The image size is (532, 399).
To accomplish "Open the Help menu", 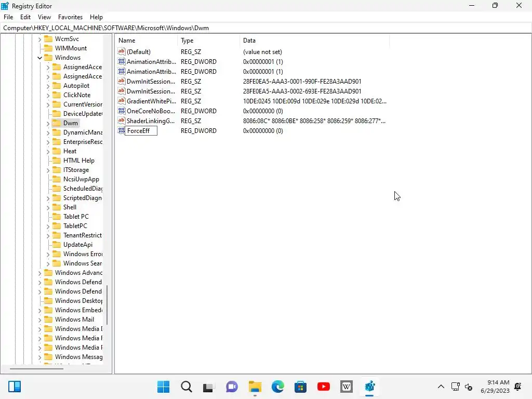I will coord(96,17).
